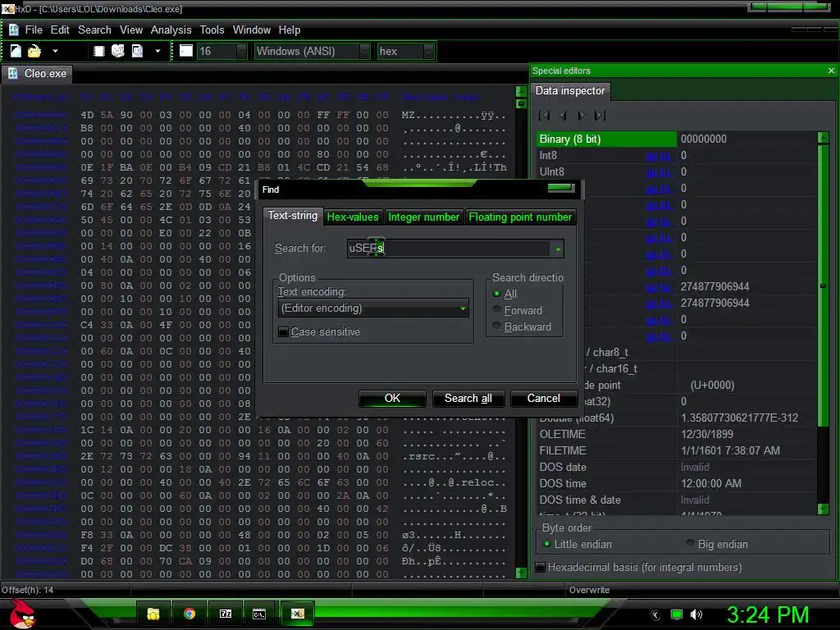The image size is (840, 630).
Task: Click the previous byte navigation icon
Action: pyautogui.click(x=563, y=115)
